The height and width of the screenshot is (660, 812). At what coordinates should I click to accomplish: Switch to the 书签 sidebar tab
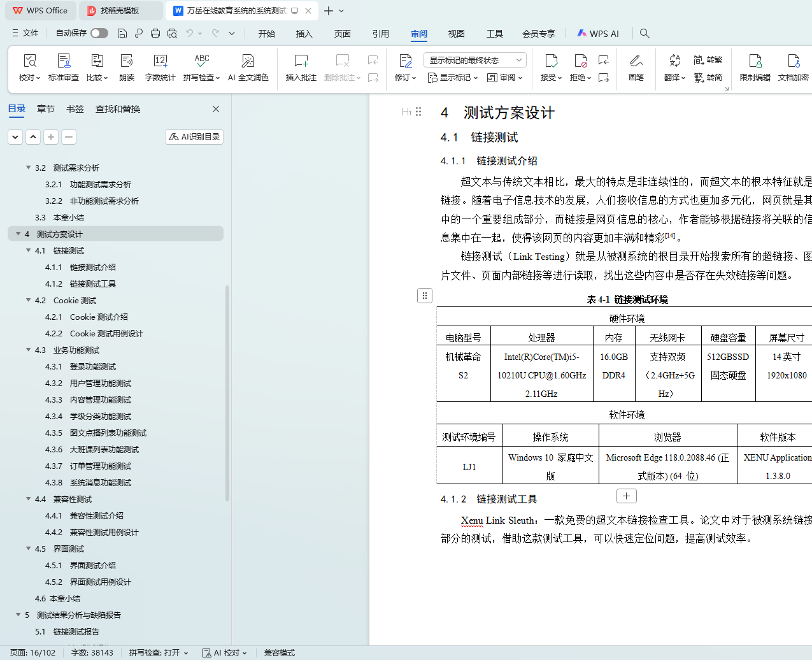(x=75, y=109)
